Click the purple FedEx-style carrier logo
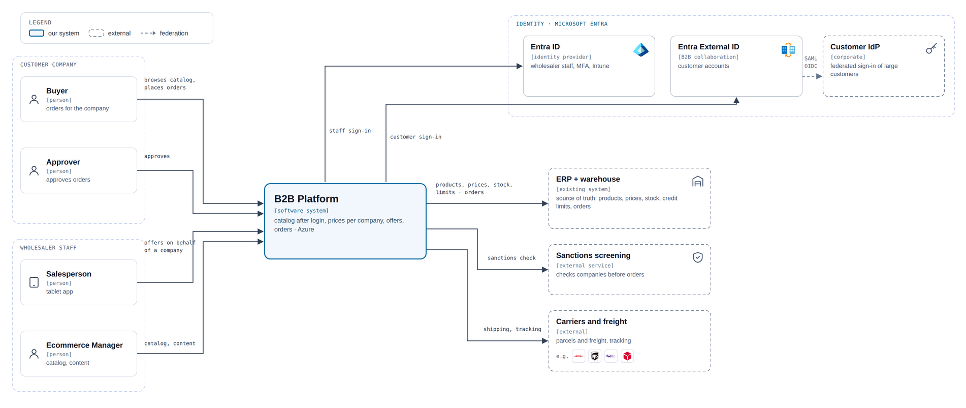 click(611, 356)
